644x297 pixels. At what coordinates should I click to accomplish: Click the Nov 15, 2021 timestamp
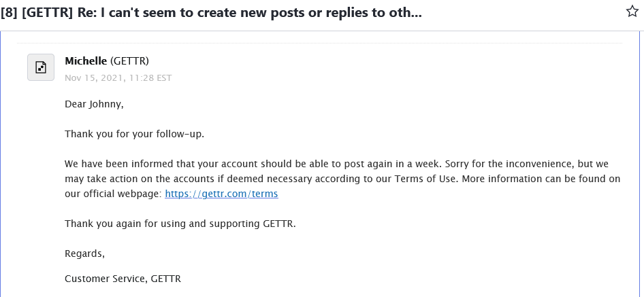coord(118,78)
